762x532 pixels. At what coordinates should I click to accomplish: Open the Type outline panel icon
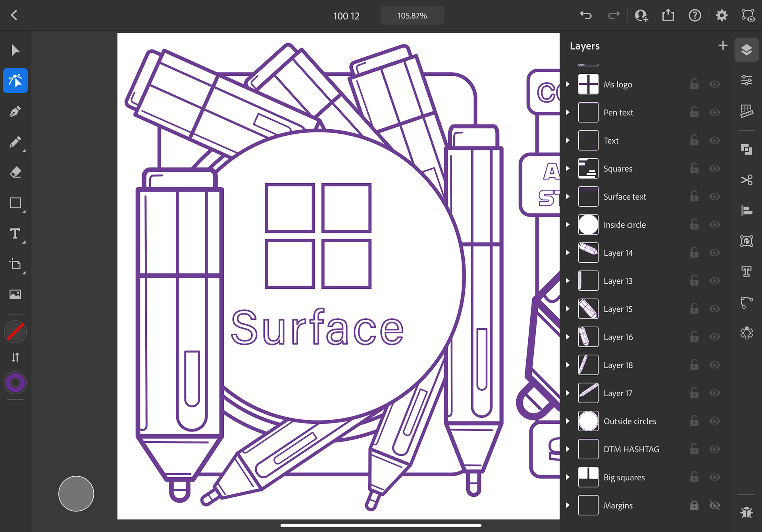click(747, 272)
